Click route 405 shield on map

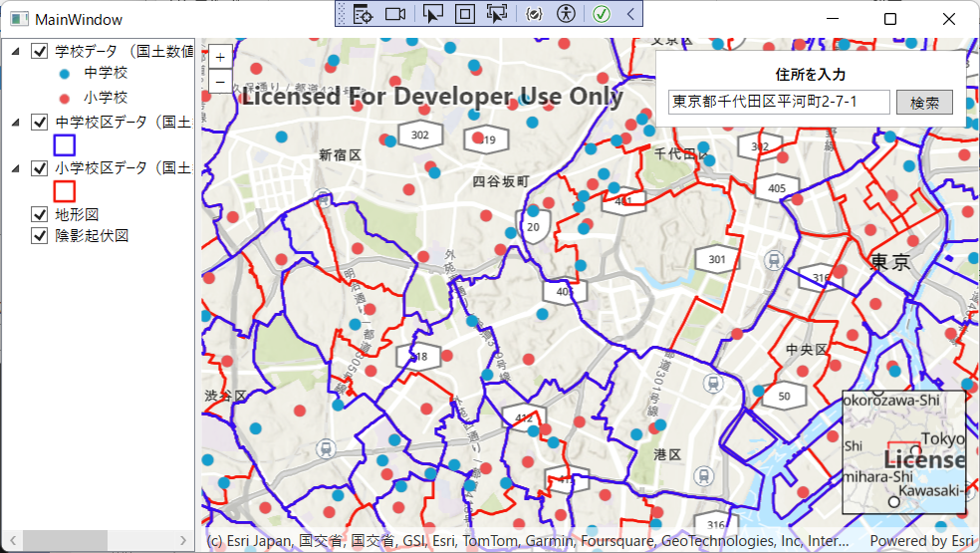pyautogui.click(x=777, y=188)
